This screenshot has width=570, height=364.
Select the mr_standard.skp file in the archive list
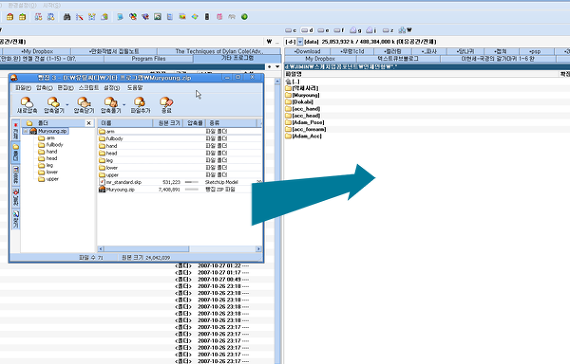[x=180, y=182]
